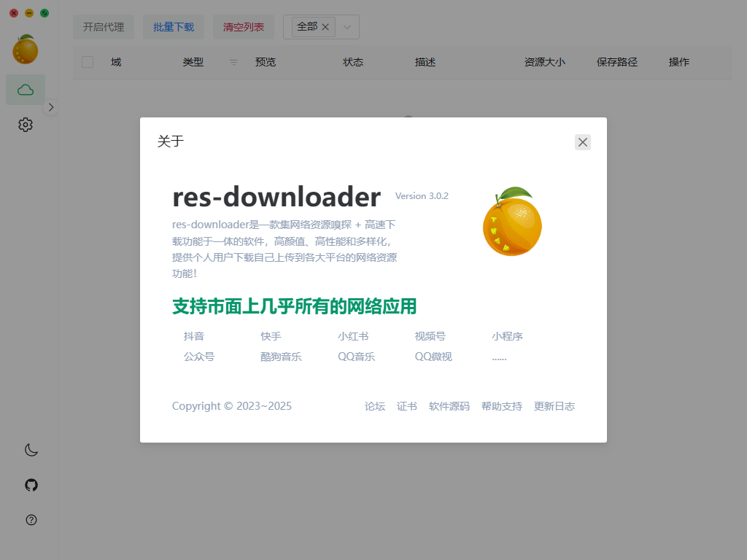This screenshot has height=560, width=747.
Task: Click the 小程序 platform label
Action: point(508,336)
